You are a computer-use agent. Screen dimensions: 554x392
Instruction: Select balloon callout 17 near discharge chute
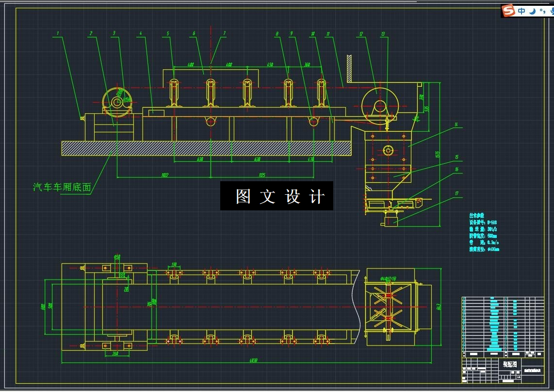tap(456, 193)
